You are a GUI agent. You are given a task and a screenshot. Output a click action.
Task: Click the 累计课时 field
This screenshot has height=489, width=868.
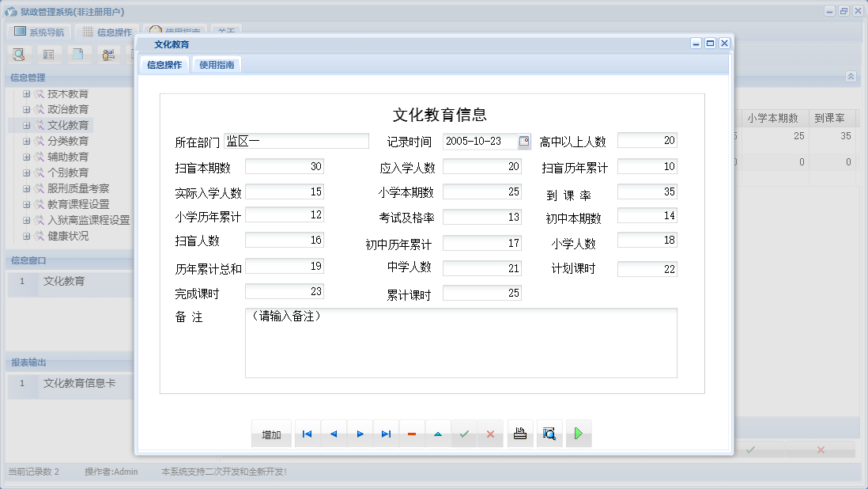coord(482,293)
